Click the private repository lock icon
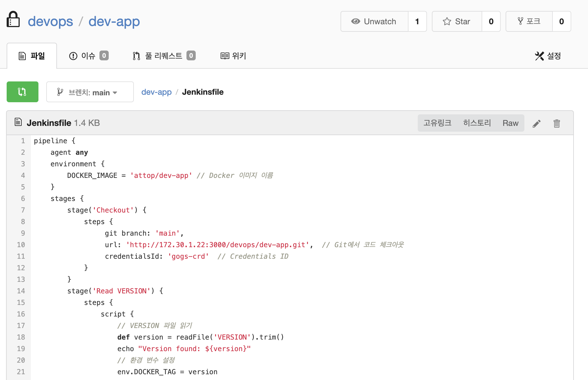The image size is (588, 380). coord(13,20)
